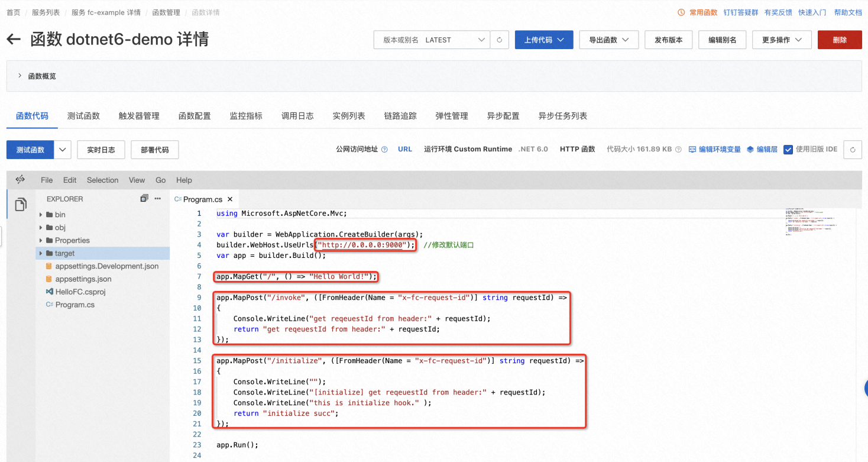This screenshot has height=462, width=868.
Task: Click 服务列表 breadcrumb link
Action: click(46, 12)
